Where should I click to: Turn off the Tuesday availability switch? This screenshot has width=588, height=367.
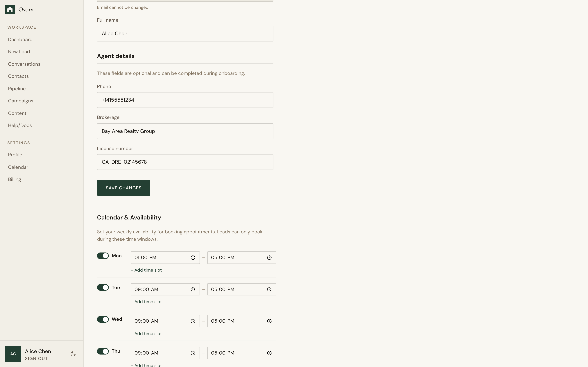[103, 287]
